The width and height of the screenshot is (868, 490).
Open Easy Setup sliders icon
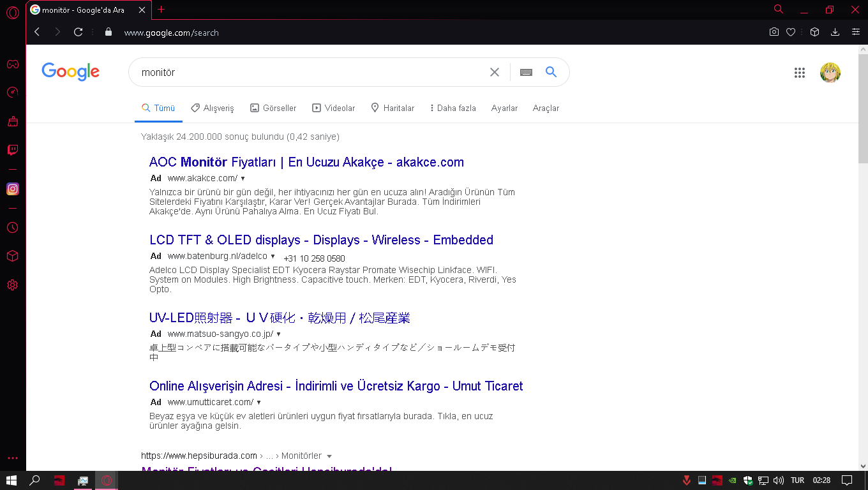(x=856, y=32)
